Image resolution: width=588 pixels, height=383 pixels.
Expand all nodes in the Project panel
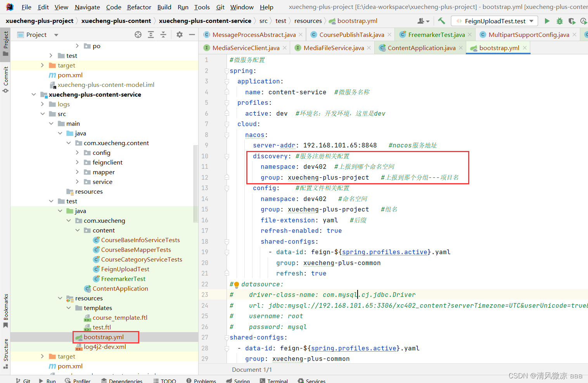click(x=151, y=35)
